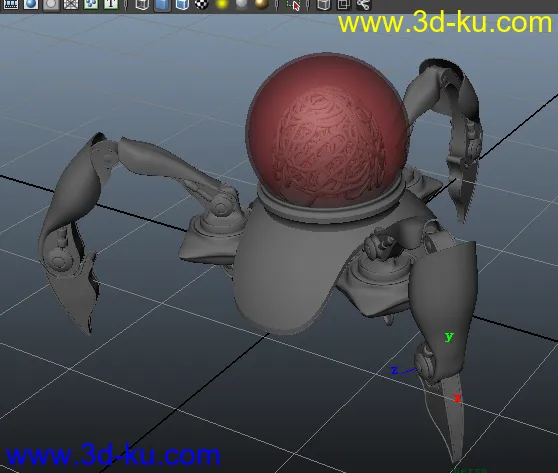Screen dimensions: 558x473
Task: Click the T text icon
Action: pyautogui.click(x=111, y=4)
